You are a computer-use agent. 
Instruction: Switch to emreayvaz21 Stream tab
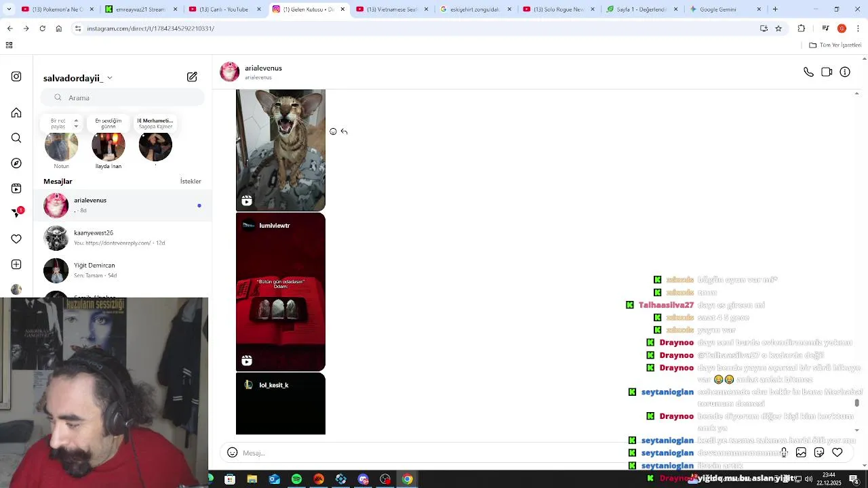140,9
